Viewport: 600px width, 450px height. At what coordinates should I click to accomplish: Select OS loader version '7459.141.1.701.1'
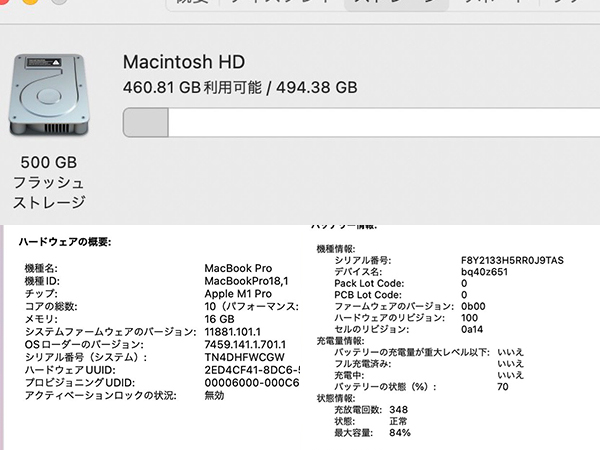click(x=245, y=344)
